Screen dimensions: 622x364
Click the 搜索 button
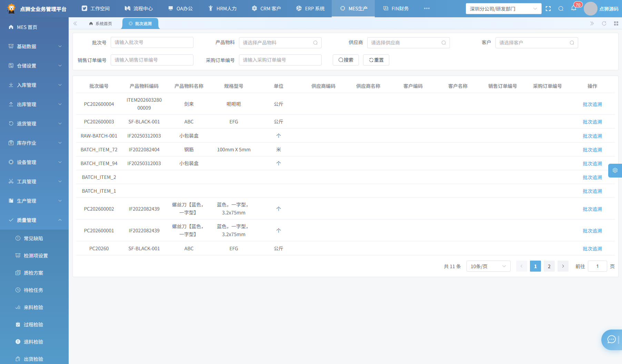[x=346, y=60]
